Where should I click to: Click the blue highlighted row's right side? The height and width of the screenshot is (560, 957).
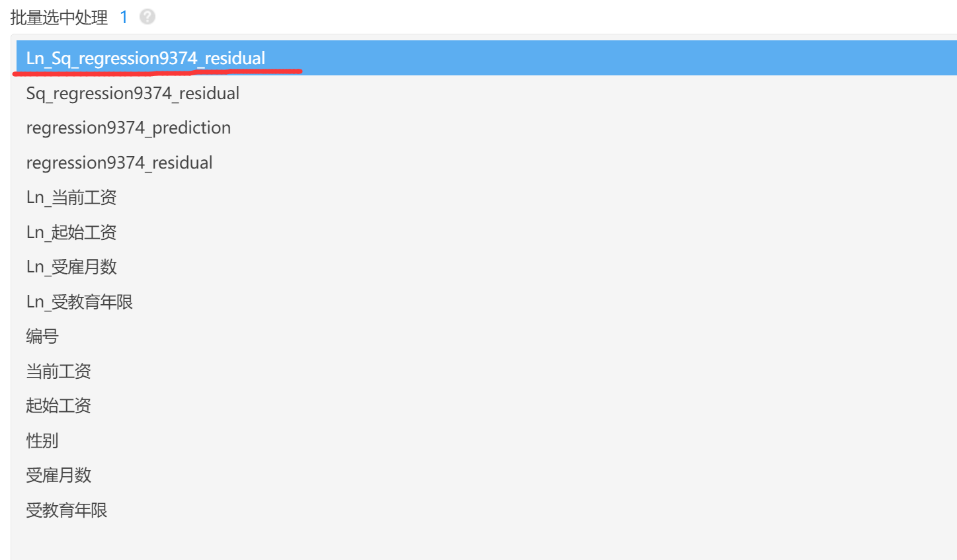[x=794, y=58]
